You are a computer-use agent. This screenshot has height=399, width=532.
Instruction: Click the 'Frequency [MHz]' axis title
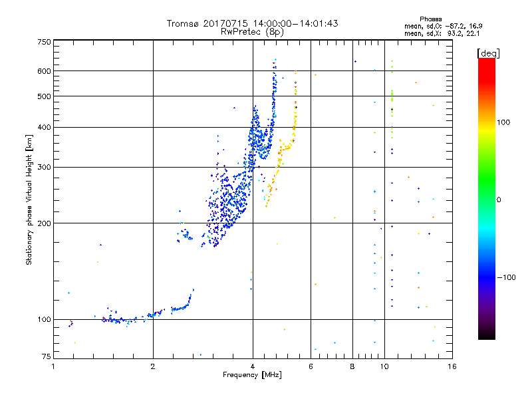[252, 375]
